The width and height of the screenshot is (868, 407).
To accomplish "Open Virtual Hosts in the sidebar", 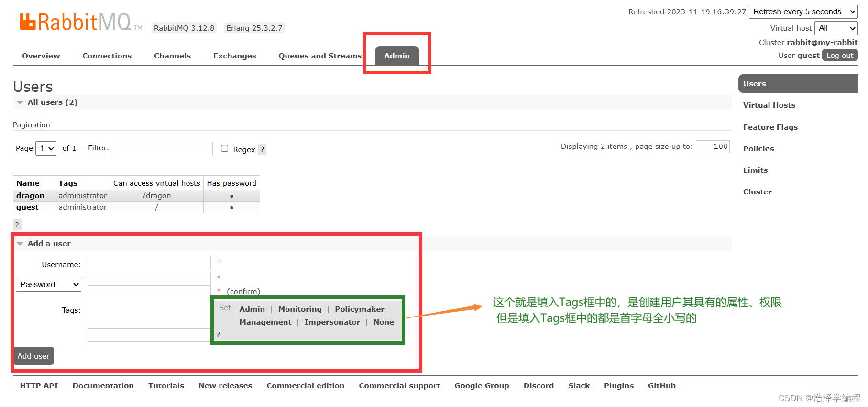I will coord(769,105).
